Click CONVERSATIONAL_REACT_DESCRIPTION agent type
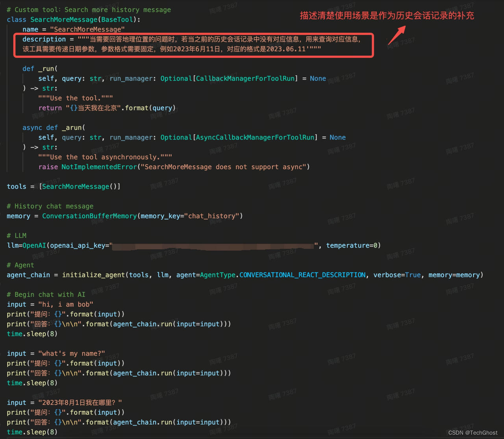Screen dimensions: 504x439 click(302, 275)
